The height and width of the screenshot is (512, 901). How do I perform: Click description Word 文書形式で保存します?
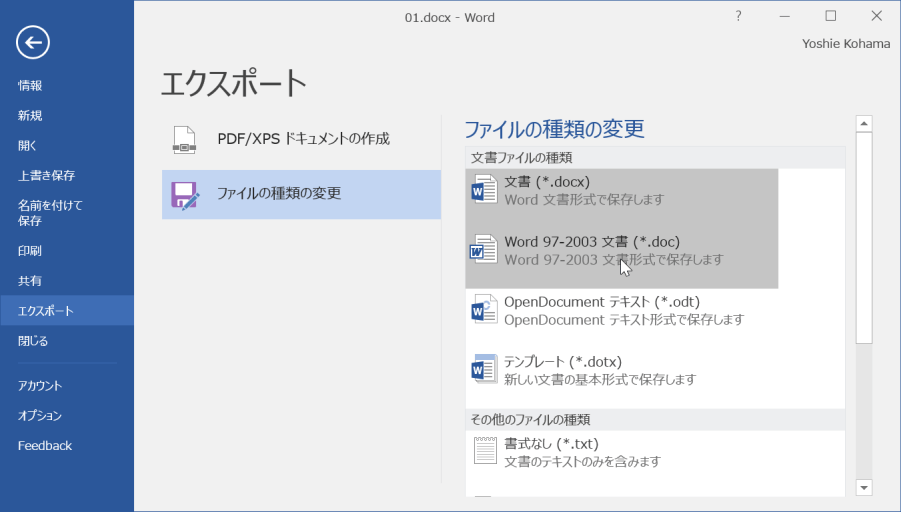coord(584,199)
